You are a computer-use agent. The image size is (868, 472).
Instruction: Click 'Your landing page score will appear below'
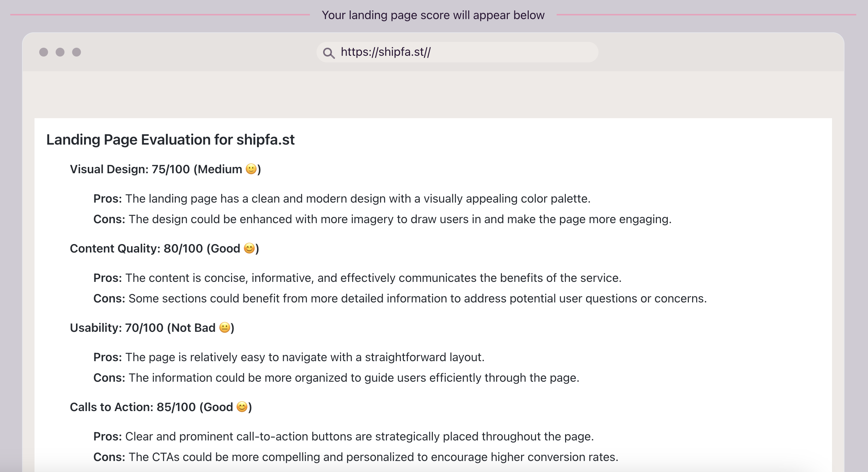433,15
